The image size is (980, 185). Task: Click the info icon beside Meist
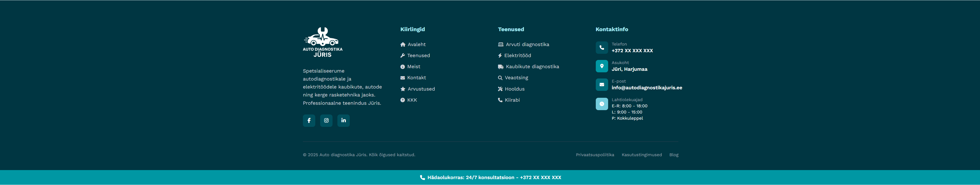(x=402, y=67)
